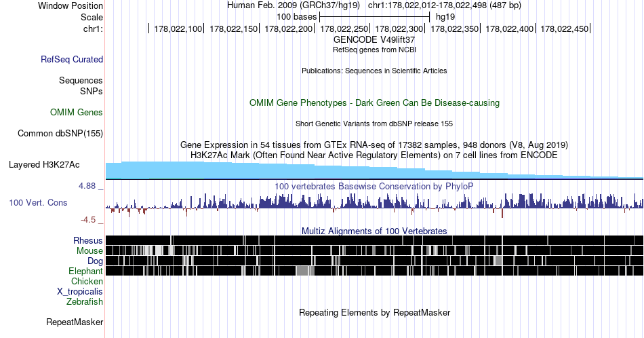Click the Human Feb. 2009 (GRCh37/hg19) text
644x338 pixels.
pyautogui.click(x=294, y=5)
